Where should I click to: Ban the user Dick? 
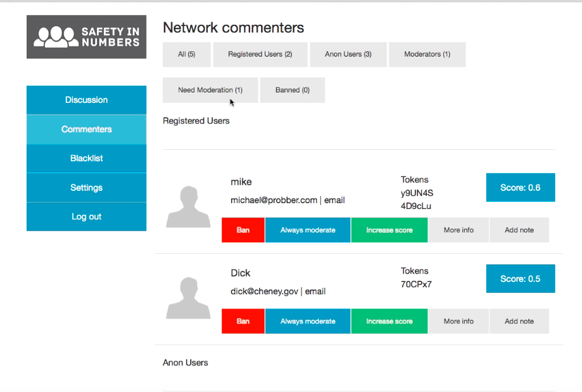[x=243, y=322]
